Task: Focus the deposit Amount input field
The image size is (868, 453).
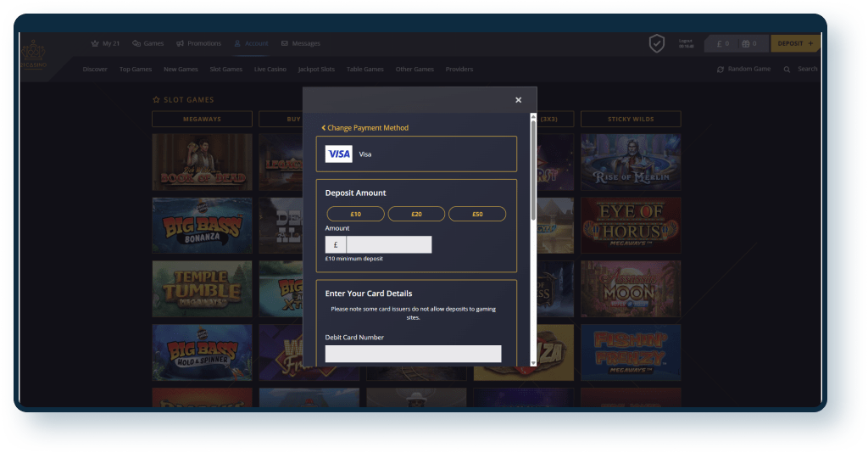Action: (x=388, y=245)
